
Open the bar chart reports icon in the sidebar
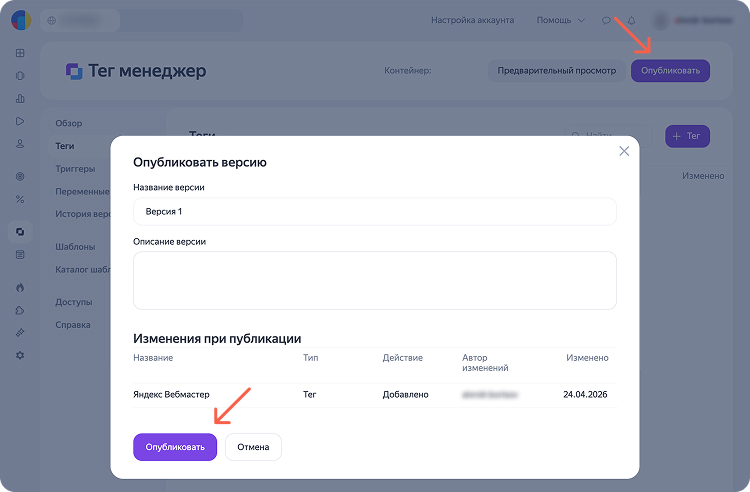coord(20,98)
